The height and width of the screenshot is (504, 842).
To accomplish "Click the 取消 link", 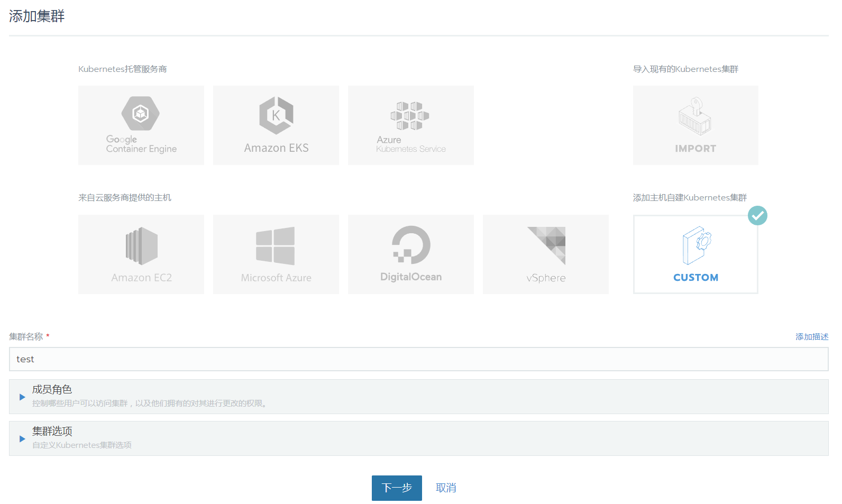I will [446, 488].
